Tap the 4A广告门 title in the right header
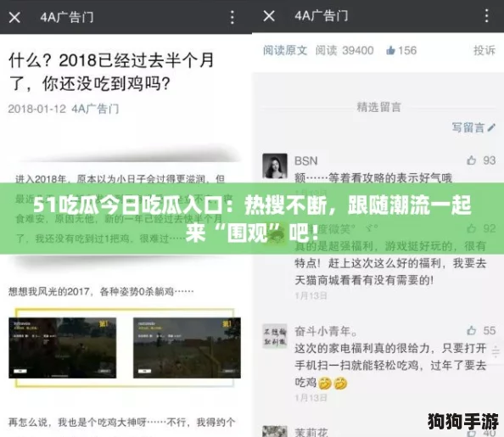The width and height of the screenshot is (504, 437). (x=322, y=16)
